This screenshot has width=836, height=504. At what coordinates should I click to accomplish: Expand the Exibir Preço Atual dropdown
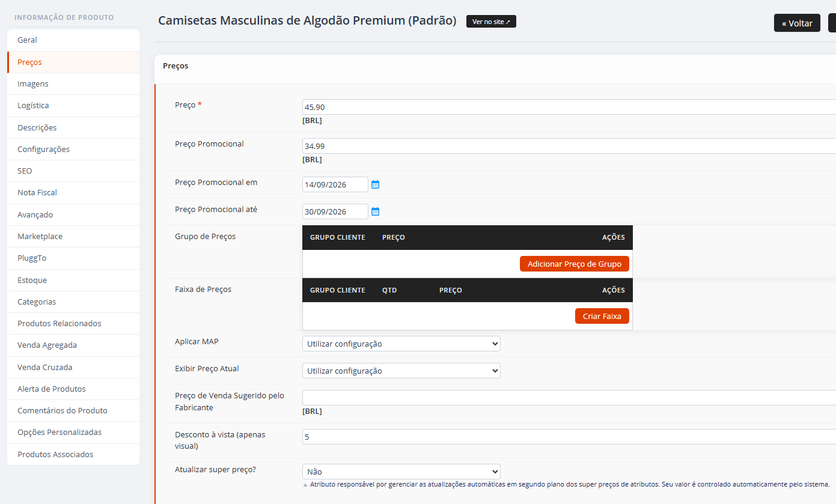tap(401, 371)
